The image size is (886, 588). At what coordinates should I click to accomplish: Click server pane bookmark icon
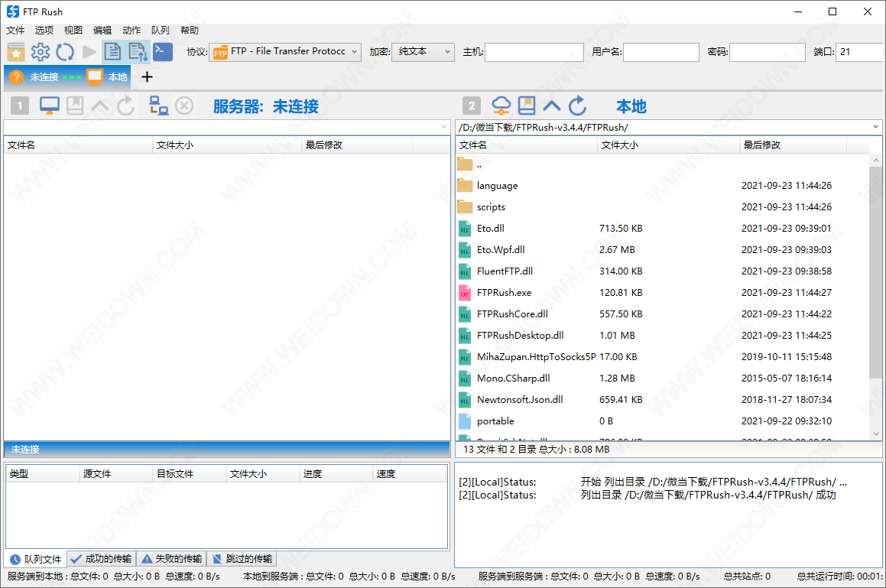pos(75,106)
